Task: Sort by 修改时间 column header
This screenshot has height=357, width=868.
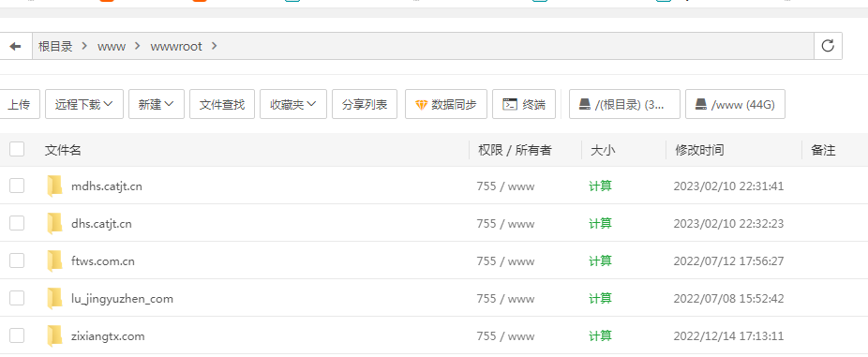Action: coord(699,150)
